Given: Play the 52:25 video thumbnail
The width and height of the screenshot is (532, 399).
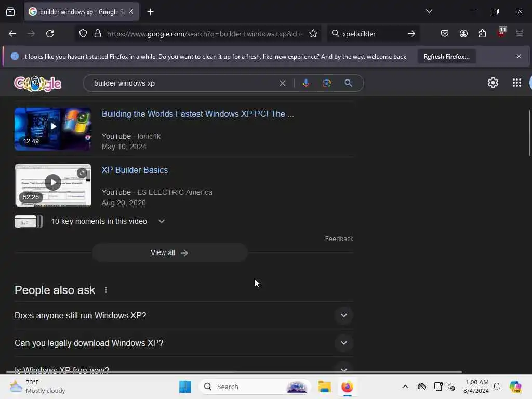Looking at the screenshot, I should click(x=53, y=185).
